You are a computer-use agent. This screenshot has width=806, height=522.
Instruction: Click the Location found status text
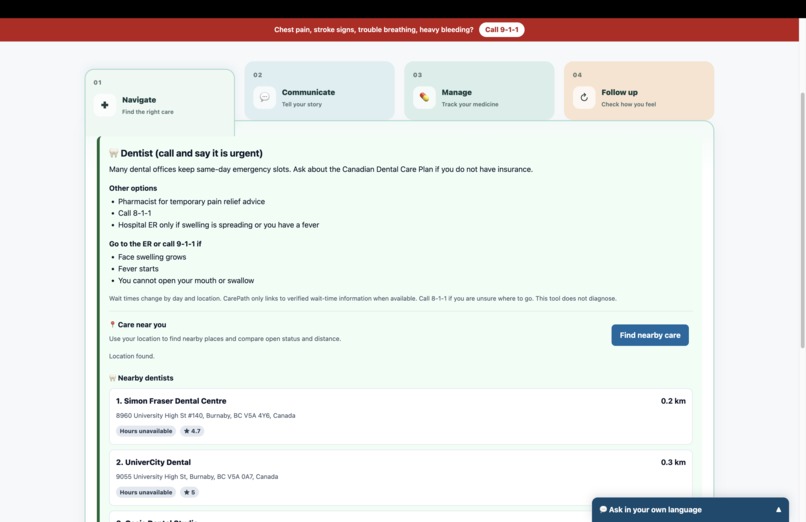[x=132, y=356]
